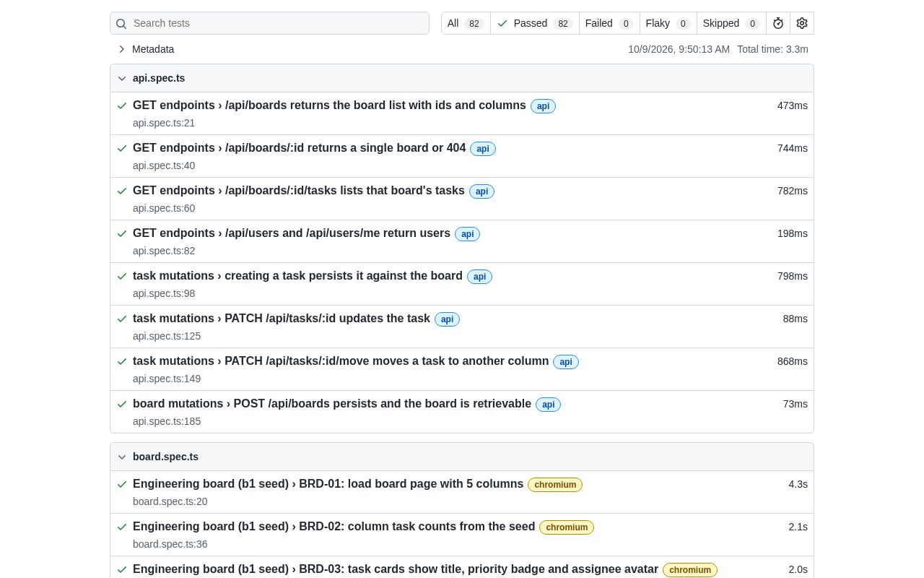The image size is (924, 578).
Task: Click the chromium tag on the BRD-01 test
Action: [x=555, y=485]
